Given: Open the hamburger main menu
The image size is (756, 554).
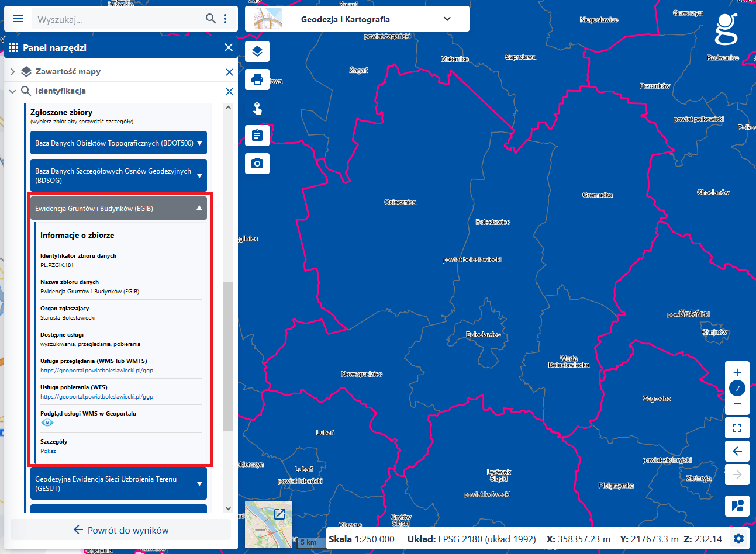Looking at the screenshot, I should pos(18,19).
